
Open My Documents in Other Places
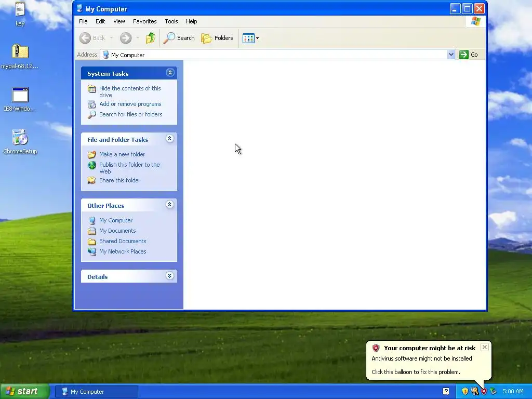coord(117,231)
